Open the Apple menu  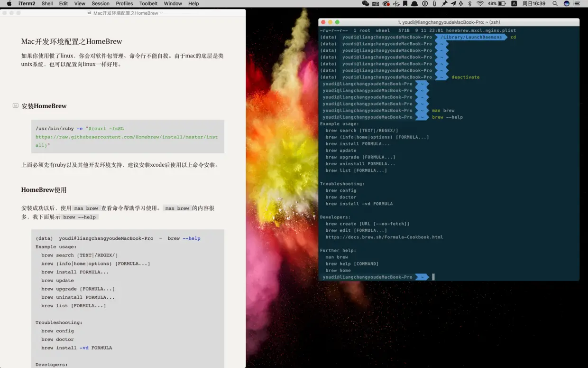click(x=9, y=3)
